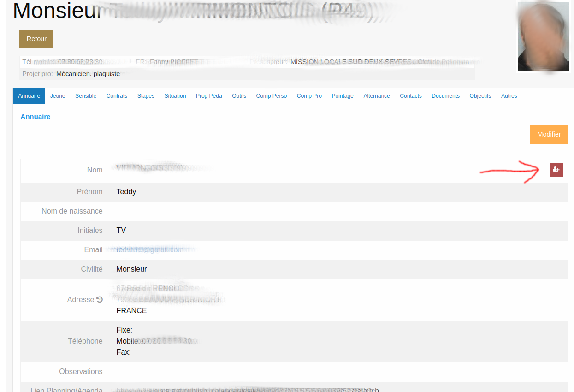View the Documents tab

(445, 96)
